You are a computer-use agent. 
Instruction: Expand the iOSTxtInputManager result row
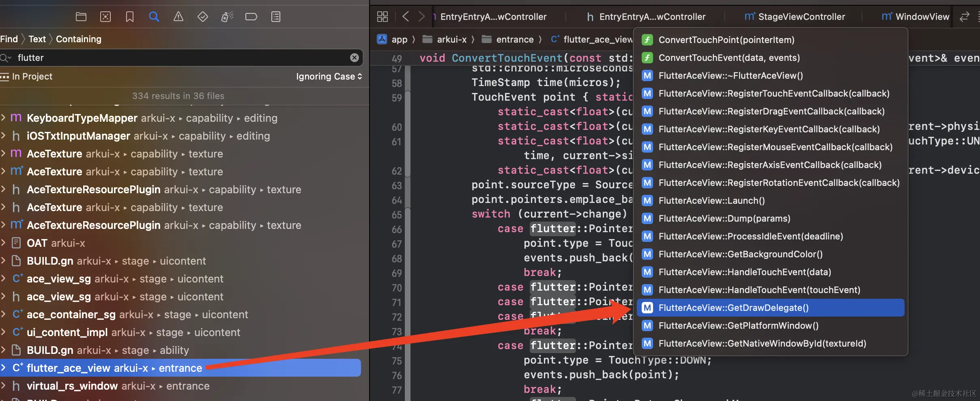click(3, 136)
